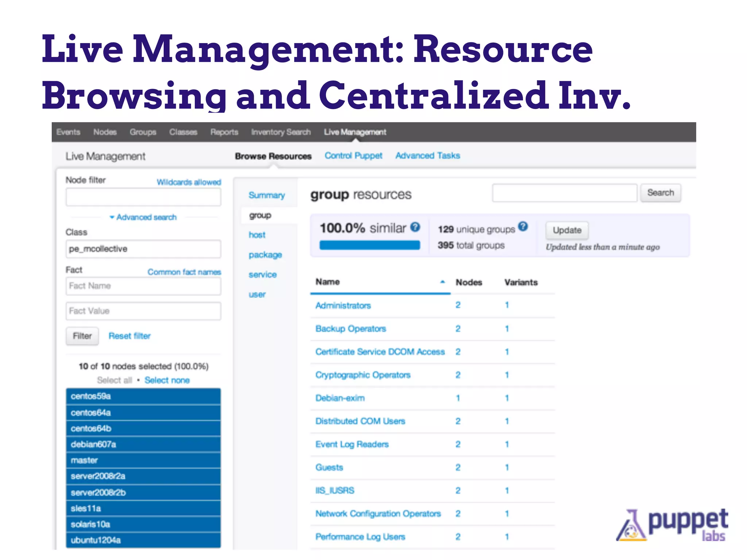747x560 pixels.
Task: Click the Wildcards allowed link
Action: 189,182
